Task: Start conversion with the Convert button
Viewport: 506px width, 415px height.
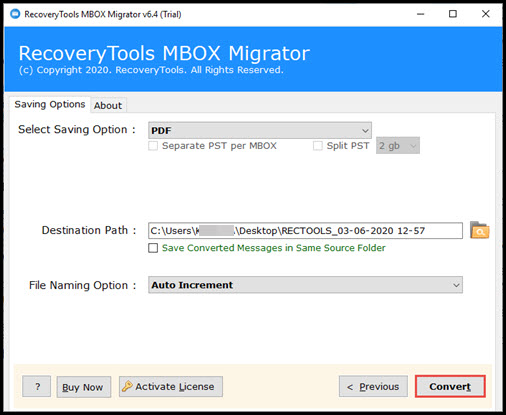Action: [450, 386]
